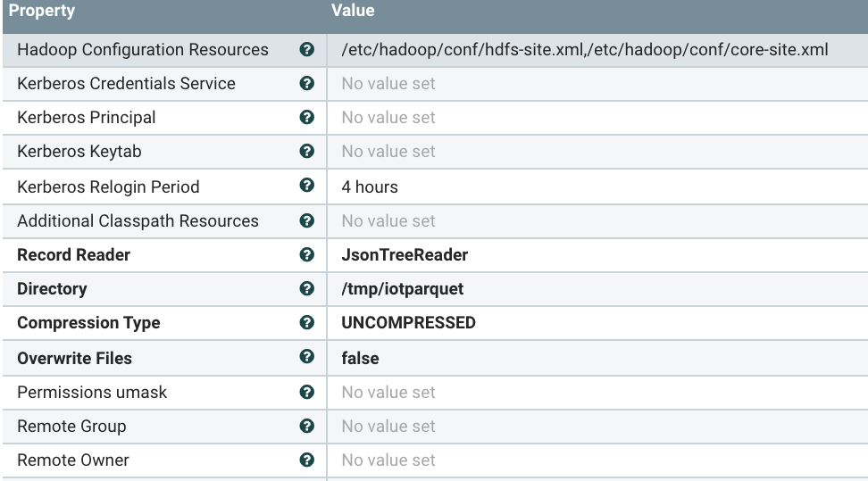Image resolution: width=868 pixels, height=481 pixels.
Task: Click help icon next to Directory
Action: (306, 289)
